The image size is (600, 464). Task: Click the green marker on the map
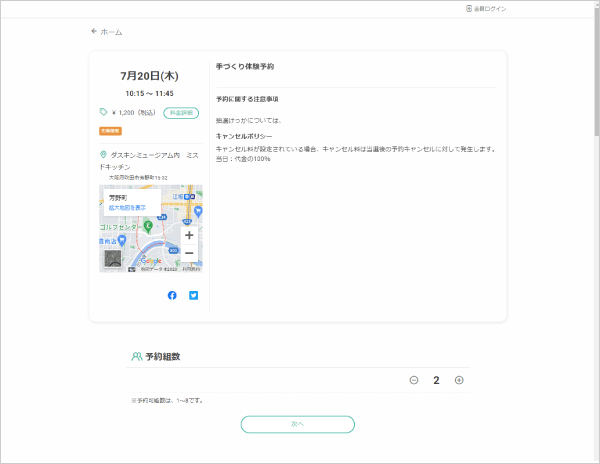point(148,226)
